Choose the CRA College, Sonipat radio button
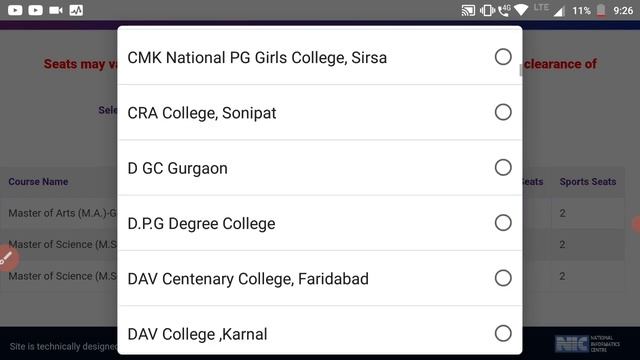The height and width of the screenshot is (360, 640). pyautogui.click(x=503, y=112)
